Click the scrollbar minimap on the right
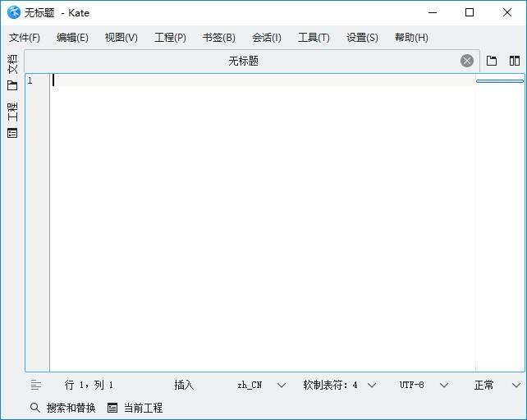Image resolution: width=527 pixels, height=420 pixels. 500,222
